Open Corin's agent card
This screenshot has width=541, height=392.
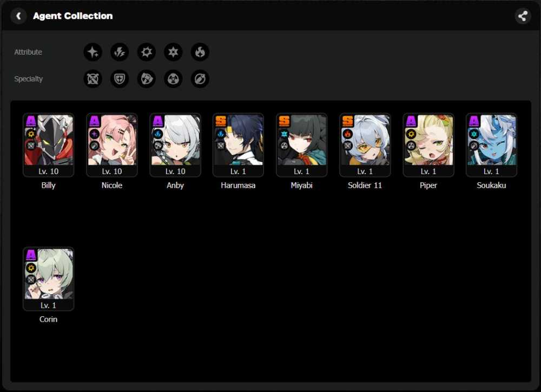tap(48, 279)
